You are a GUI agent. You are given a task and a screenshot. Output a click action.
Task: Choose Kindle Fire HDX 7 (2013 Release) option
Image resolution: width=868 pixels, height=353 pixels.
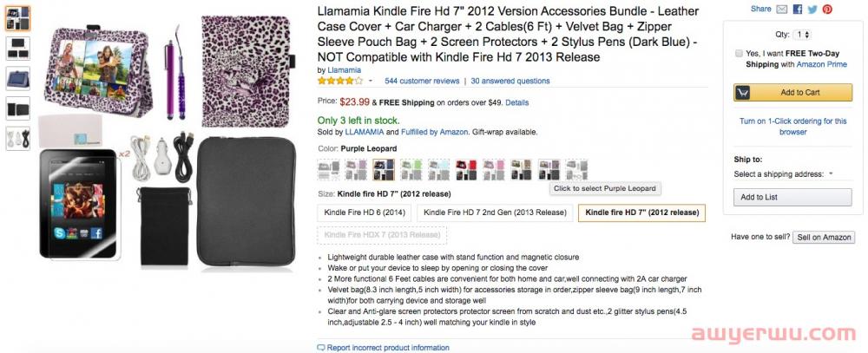(382, 235)
